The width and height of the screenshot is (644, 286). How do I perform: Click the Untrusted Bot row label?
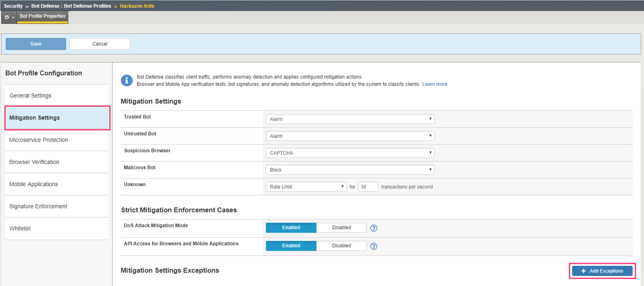(140, 134)
